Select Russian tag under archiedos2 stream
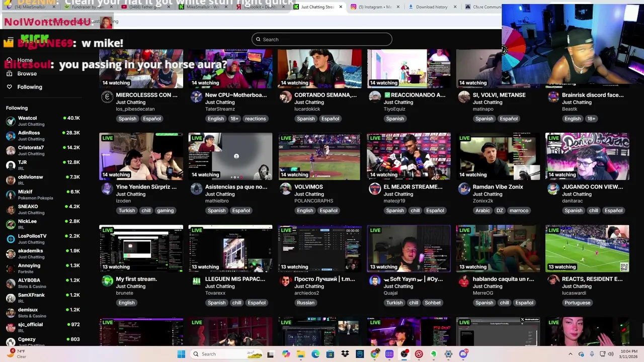 305,303
